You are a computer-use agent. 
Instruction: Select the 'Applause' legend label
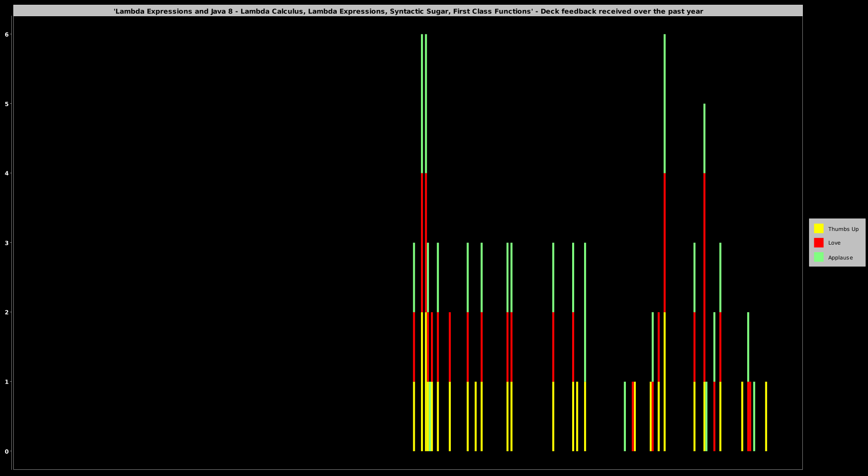(840, 258)
